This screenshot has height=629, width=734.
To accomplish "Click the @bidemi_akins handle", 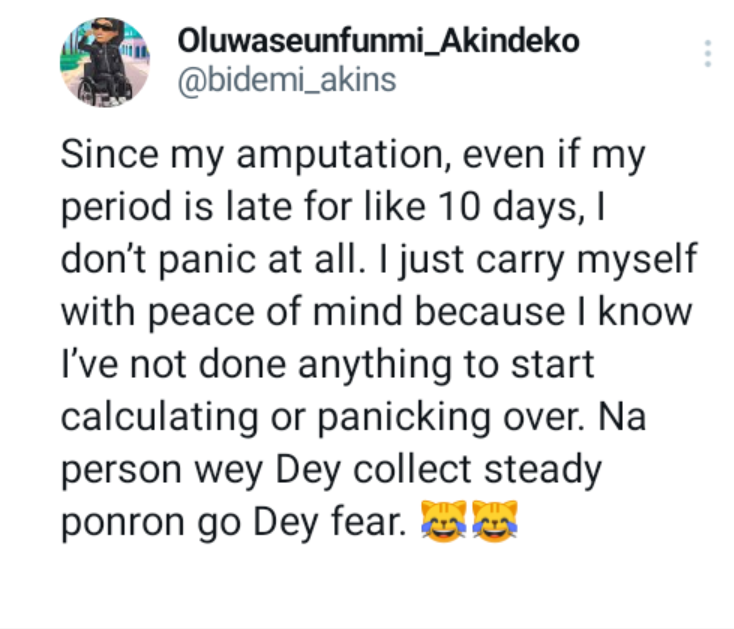I will click(x=286, y=80).
